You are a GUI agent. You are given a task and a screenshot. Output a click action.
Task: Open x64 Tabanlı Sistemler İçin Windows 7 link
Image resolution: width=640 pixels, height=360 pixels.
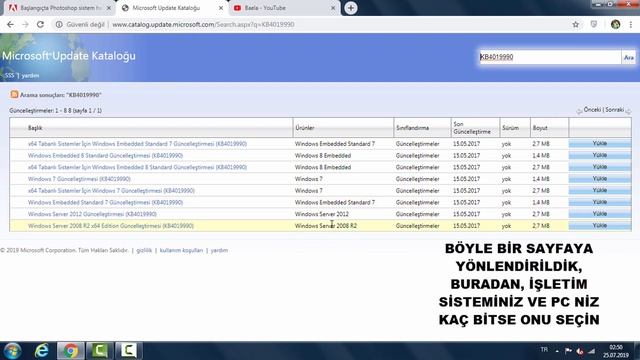tap(111, 191)
